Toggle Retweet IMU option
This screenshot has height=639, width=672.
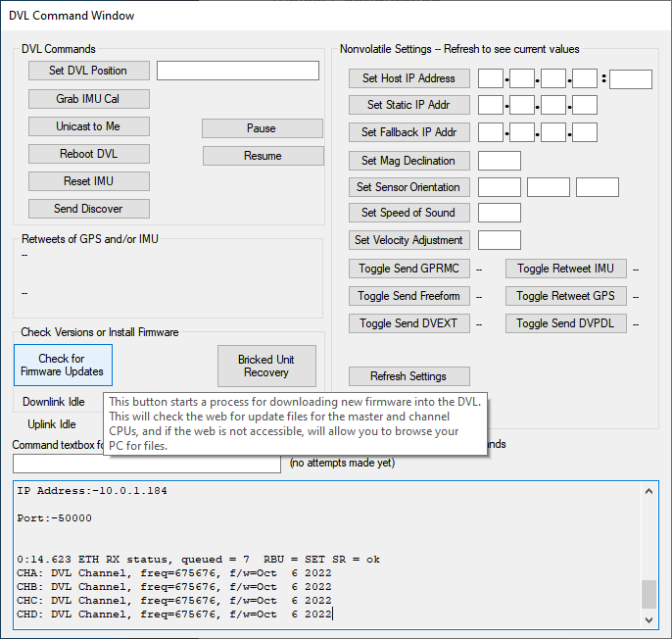point(565,269)
